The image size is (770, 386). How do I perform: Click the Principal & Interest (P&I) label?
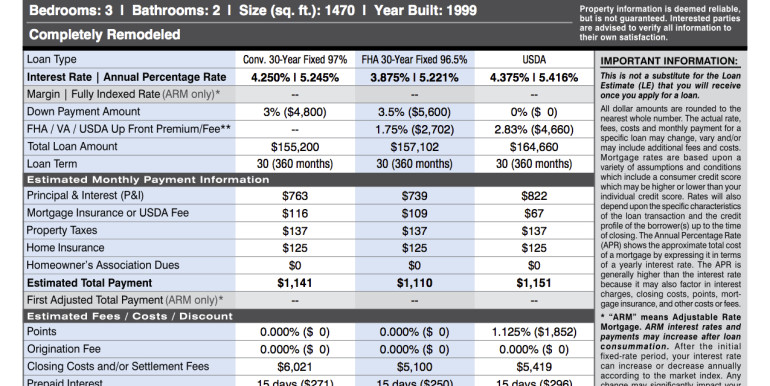85,195
